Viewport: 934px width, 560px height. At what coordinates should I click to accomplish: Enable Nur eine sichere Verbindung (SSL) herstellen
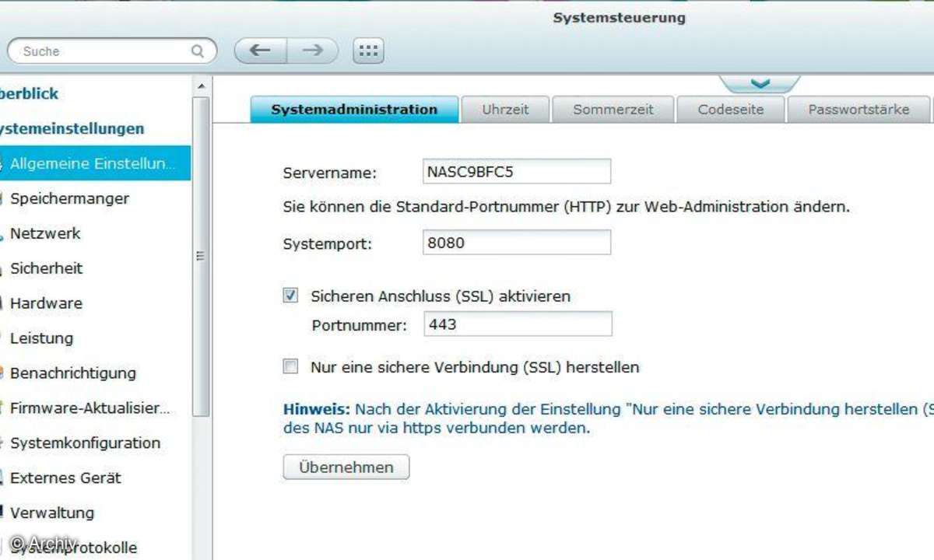[x=290, y=366]
